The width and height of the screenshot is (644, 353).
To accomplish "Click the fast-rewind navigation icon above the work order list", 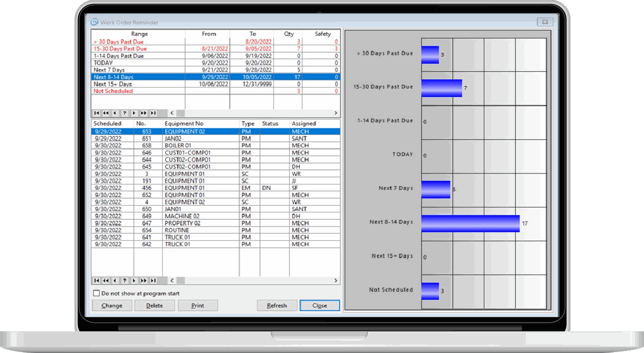I will coord(106,281).
